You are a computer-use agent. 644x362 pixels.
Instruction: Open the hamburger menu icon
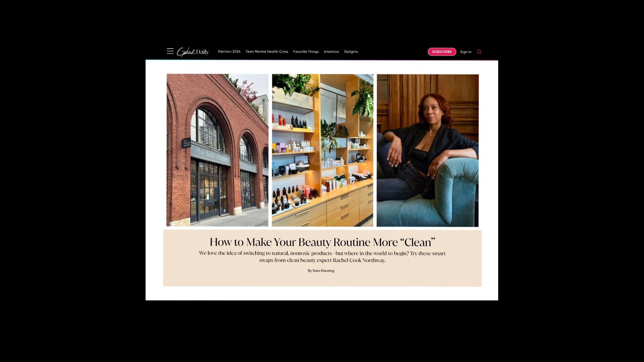170,51
